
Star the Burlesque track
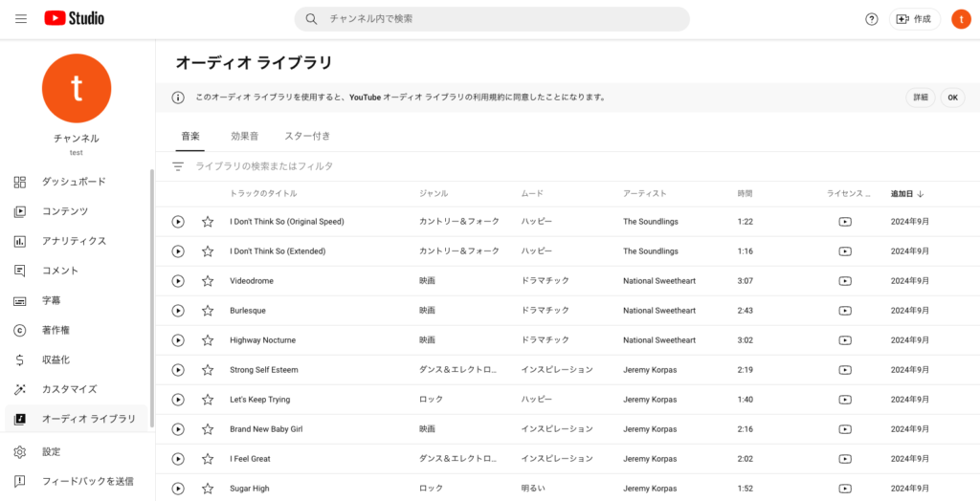208,311
